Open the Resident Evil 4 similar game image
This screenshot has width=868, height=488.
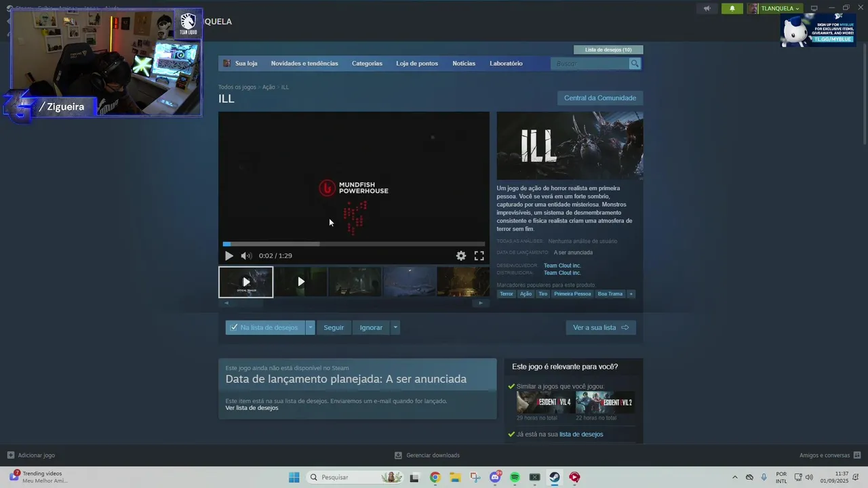545,403
